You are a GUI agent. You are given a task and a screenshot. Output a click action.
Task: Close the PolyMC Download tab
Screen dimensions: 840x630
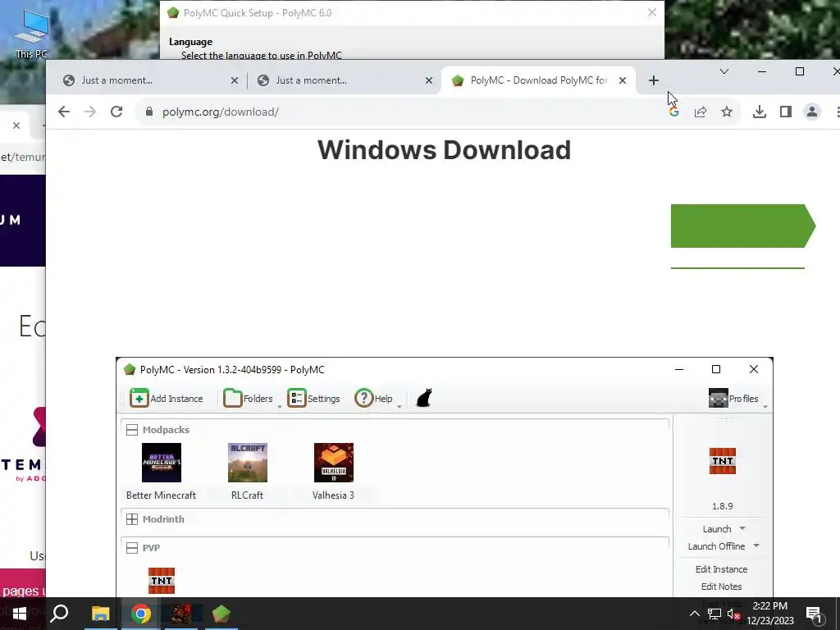623,80
